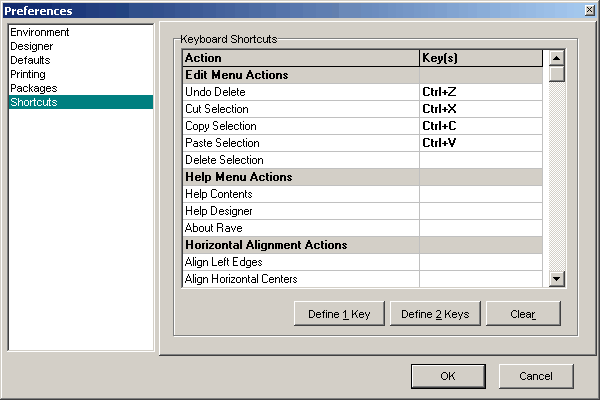The width and height of the screenshot is (600, 400).
Task: Close the Preferences window
Action: click(587, 11)
